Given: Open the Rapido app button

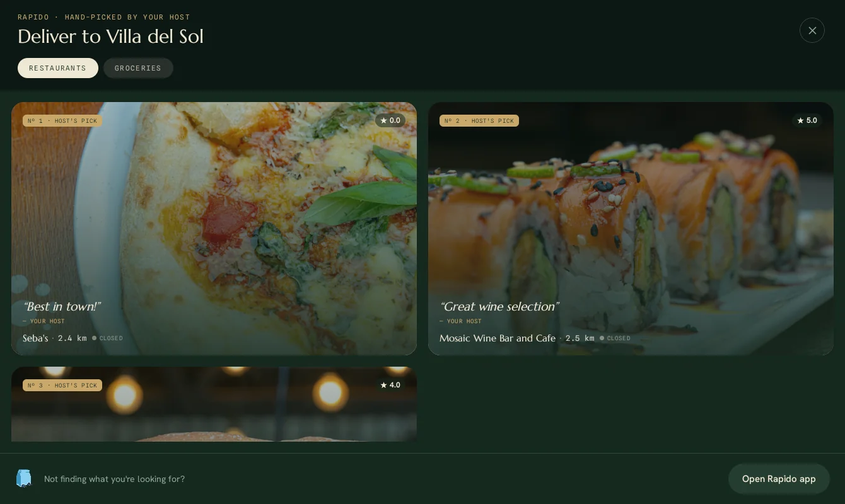Looking at the screenshot, I should 779,479.
